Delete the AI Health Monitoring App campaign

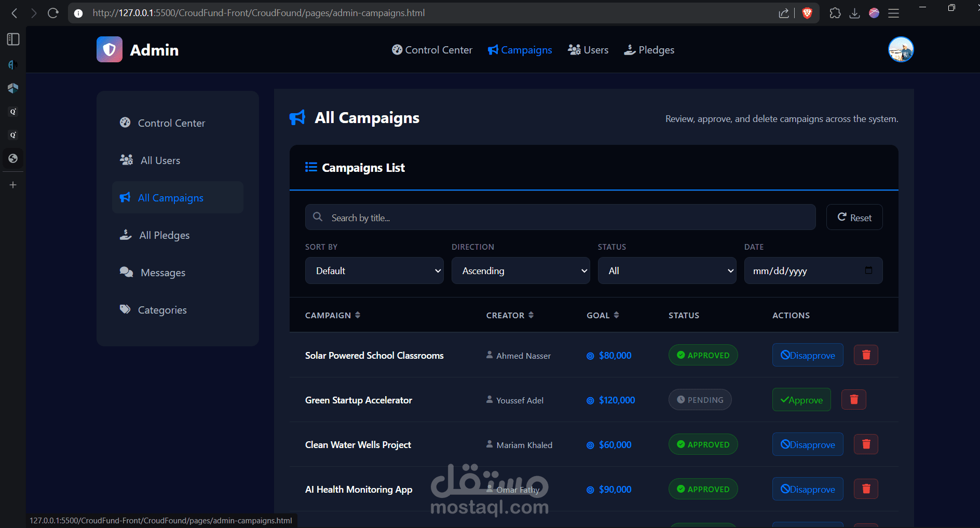coord(866,489)
